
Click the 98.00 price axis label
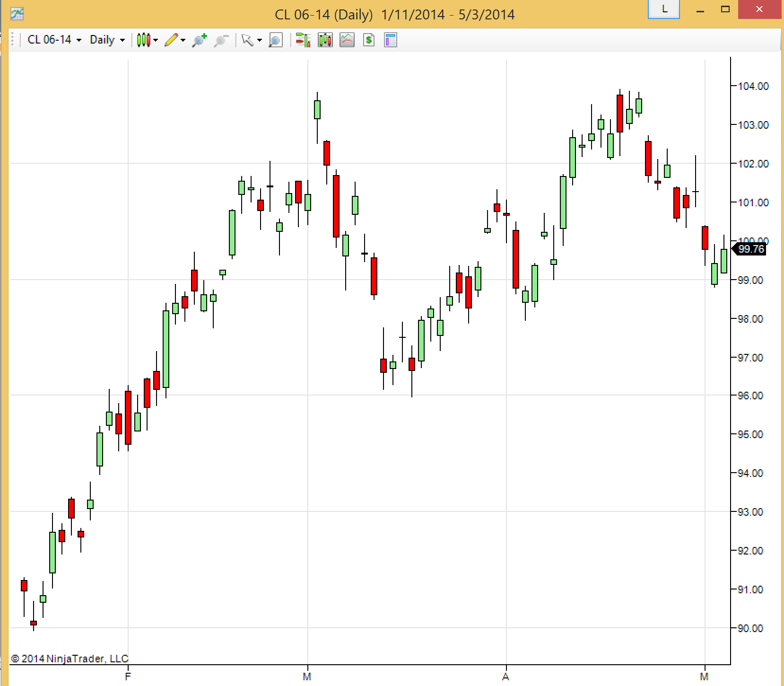point(750,319)
